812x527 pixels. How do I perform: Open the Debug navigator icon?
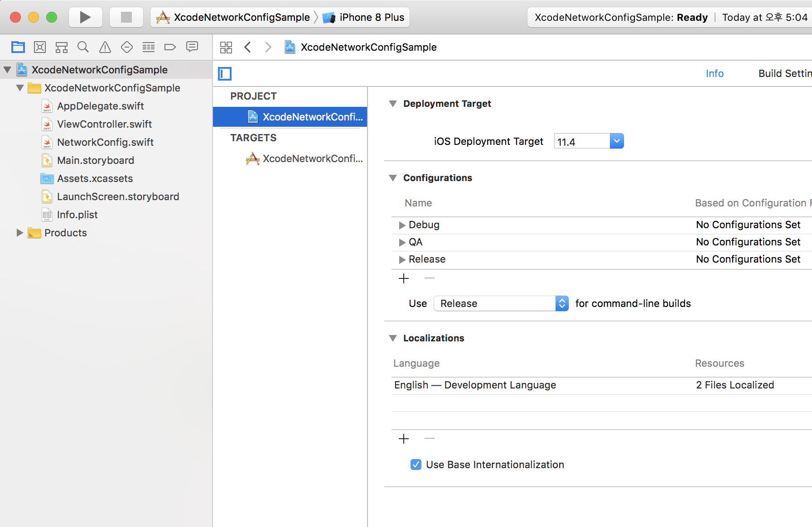[x=149, y=47]
